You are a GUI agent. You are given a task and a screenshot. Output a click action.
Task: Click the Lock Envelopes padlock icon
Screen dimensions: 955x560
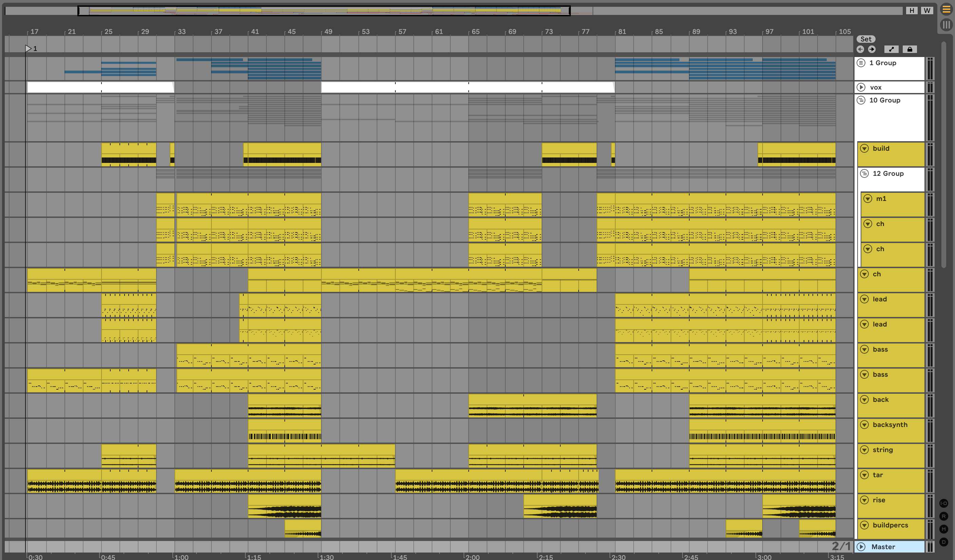[910, 49]
